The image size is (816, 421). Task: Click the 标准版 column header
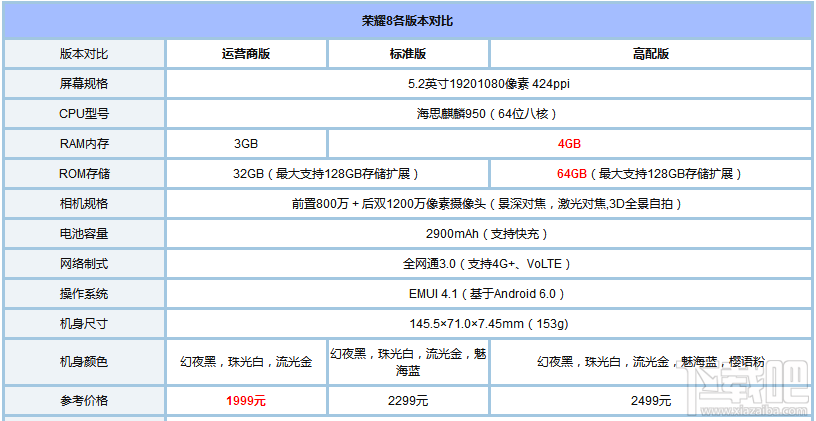(x=407, y=54)
